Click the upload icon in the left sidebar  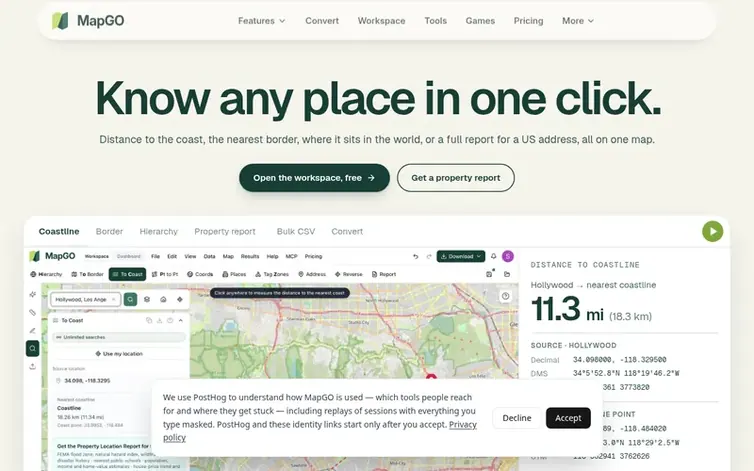33,367
